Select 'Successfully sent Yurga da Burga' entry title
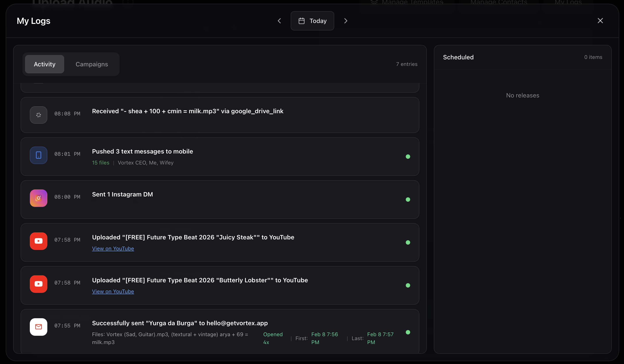Image resolution: width=624 pixels, height=364 pixels. (x=180, y=323)
